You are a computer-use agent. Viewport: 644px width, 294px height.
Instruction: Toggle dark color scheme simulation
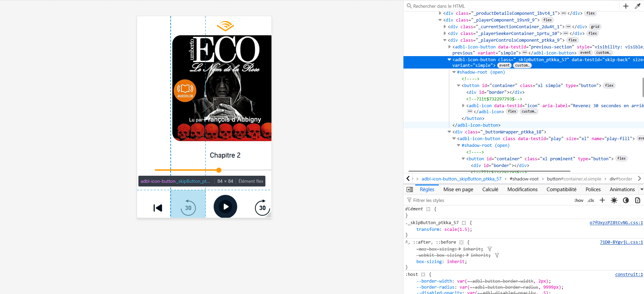tap(626, 200)
